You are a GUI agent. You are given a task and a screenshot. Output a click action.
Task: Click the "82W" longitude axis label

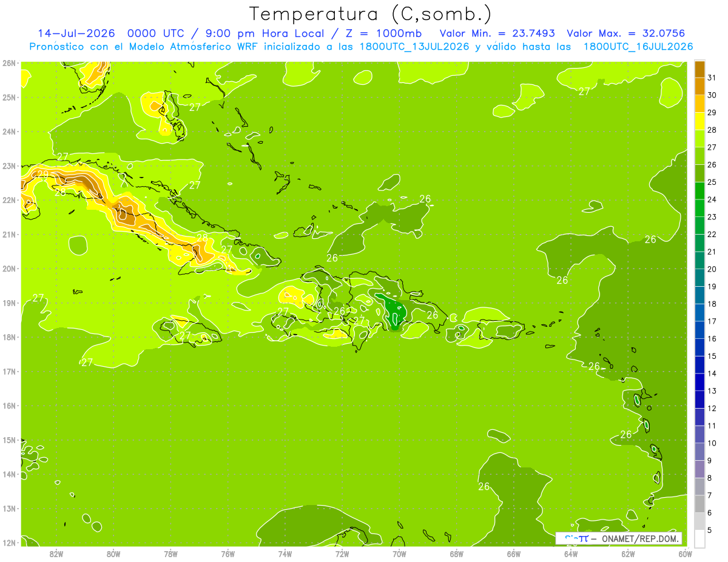pos(56,554)
